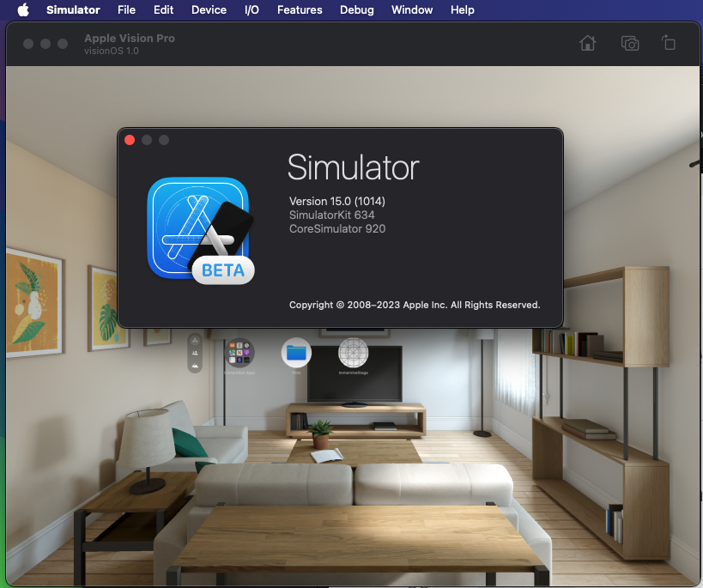703x588 pixels.
Task: Select the Environments mountain icon
Action: click(x=195, y=366)
